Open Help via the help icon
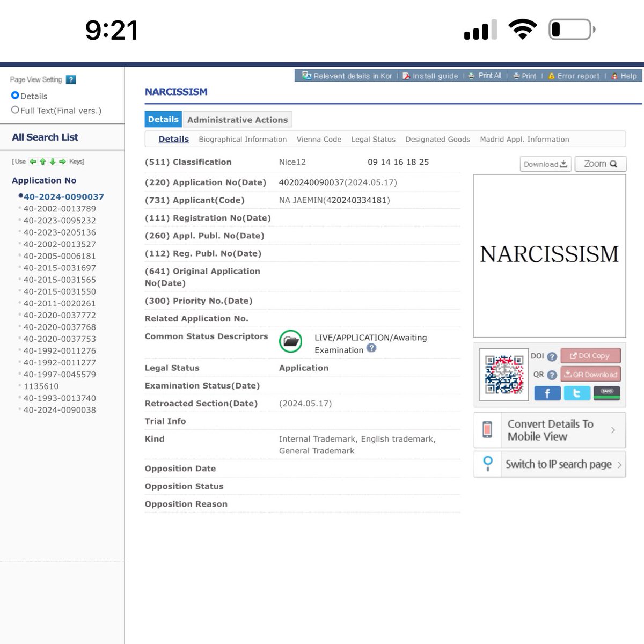The image size is (644, 644). coord(615,76)
